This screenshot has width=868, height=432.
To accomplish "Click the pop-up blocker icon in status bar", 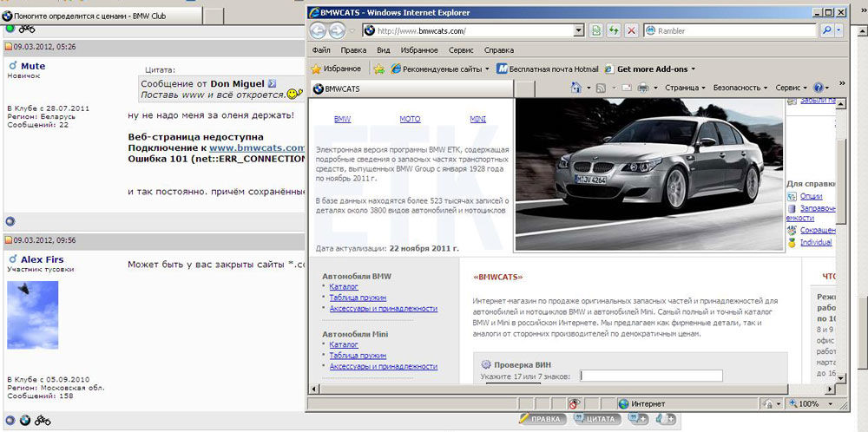I will click(574, 403).
